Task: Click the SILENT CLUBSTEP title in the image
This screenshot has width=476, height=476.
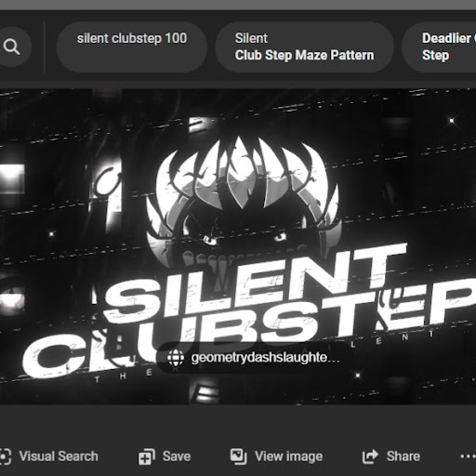Action: (248, 313)
